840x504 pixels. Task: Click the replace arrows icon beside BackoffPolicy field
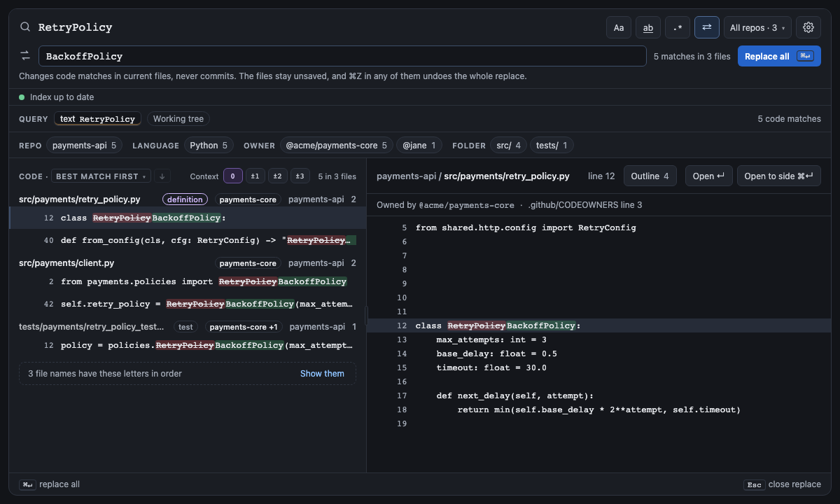(25, 56)
